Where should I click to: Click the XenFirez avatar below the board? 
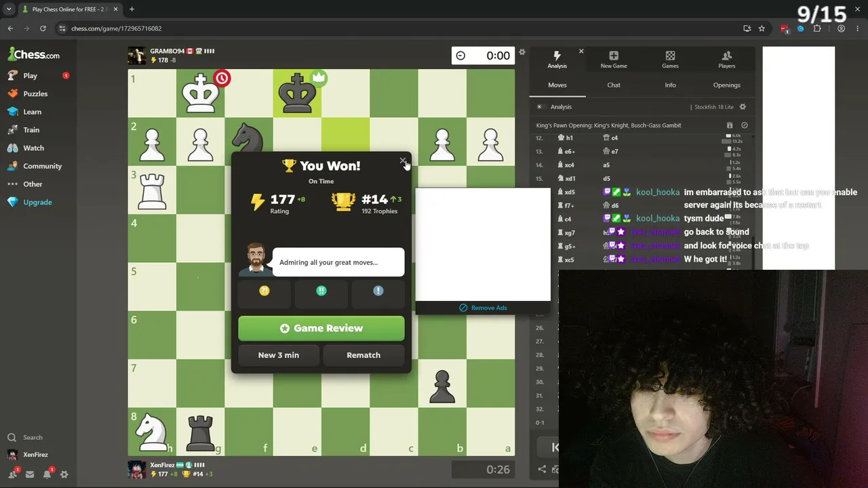point(137,470)
